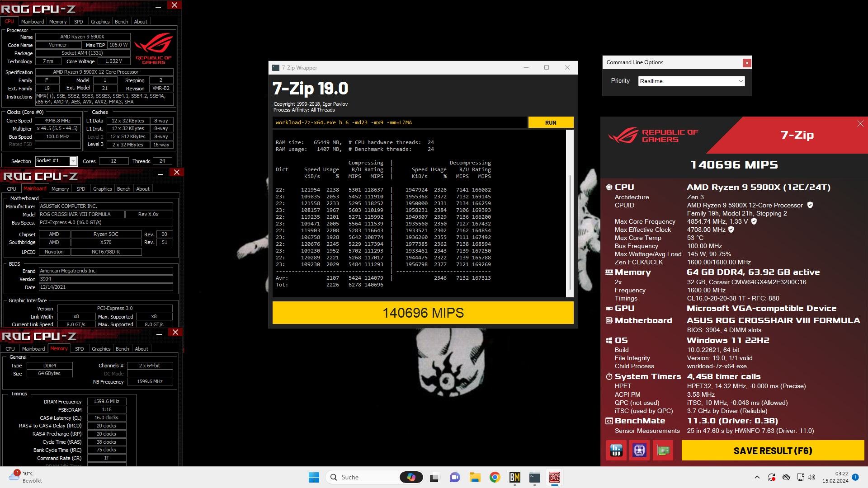
Task: Click the shield icon beside Max Core Frequency
Action: [x=754, y=221]
